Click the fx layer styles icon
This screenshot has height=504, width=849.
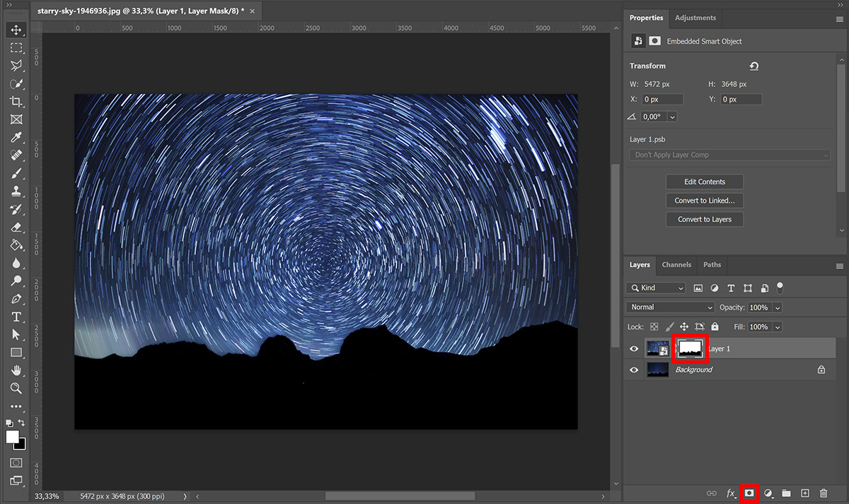pyautogui.click(x=732, y=493)
